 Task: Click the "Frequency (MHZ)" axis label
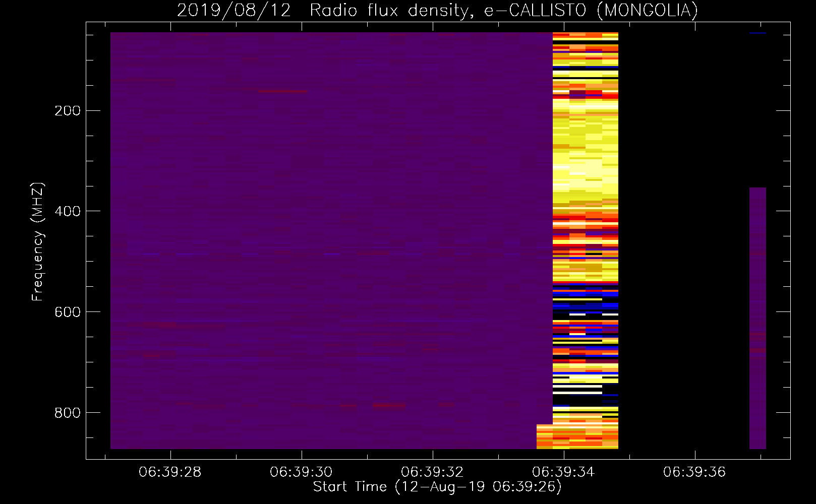(38, 241)
